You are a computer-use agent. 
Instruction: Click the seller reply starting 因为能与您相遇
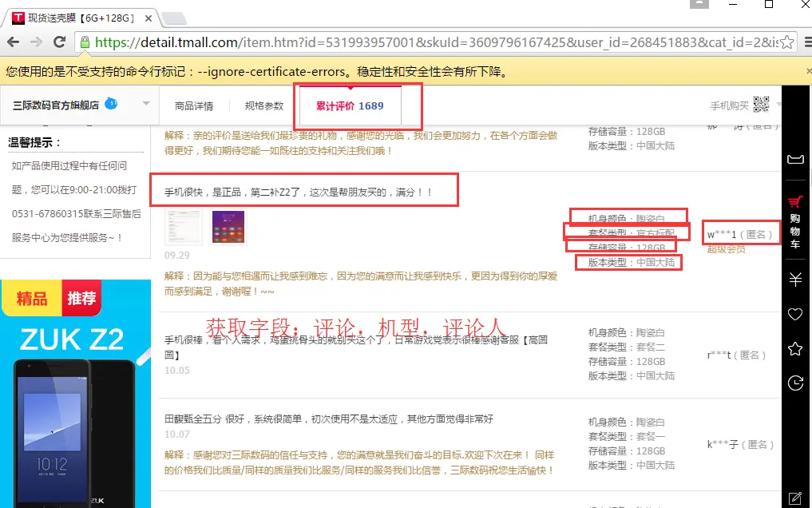tap(360, 284)
